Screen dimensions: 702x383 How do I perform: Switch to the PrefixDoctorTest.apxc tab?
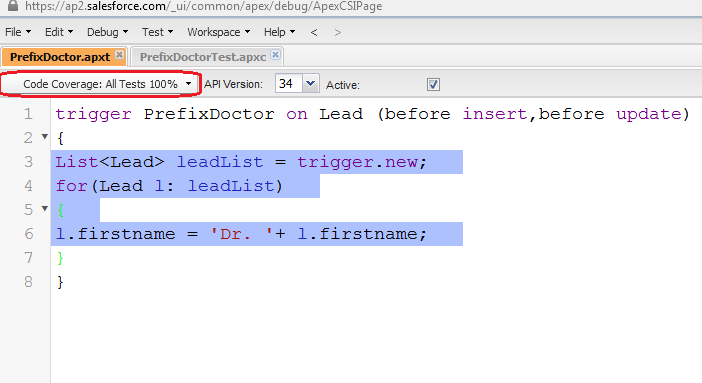202,57
